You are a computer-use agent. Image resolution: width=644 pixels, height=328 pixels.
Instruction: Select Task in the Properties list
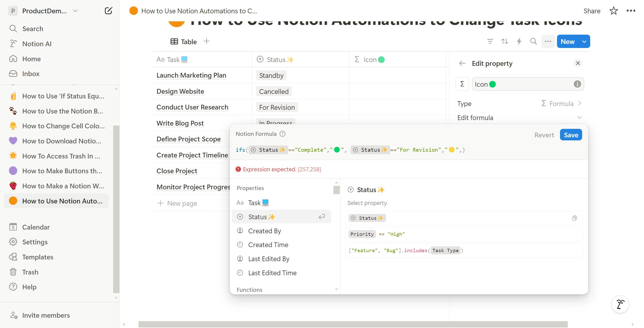282,203
